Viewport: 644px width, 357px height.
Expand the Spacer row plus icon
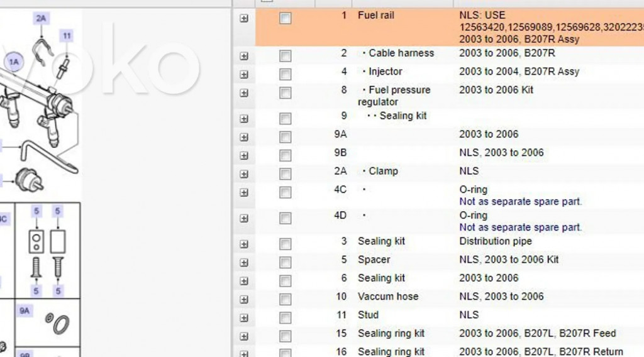click(244, 262)
